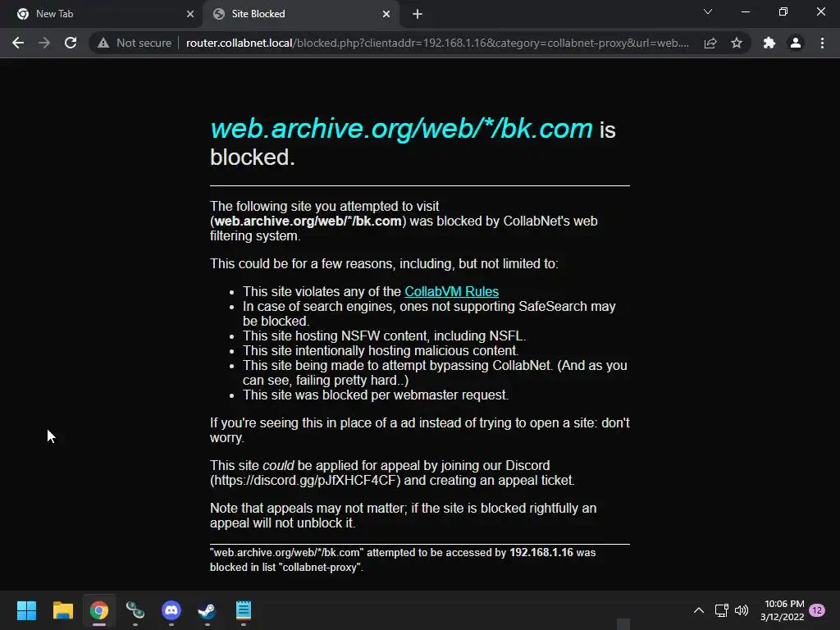Screen dimensions: 840x630
Task: Open the network status tray icon
Action: (721, 610)
